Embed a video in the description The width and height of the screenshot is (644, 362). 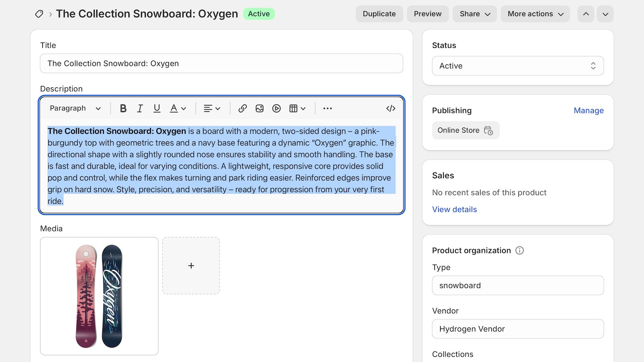pyautogui.click(x=277, y=108)
